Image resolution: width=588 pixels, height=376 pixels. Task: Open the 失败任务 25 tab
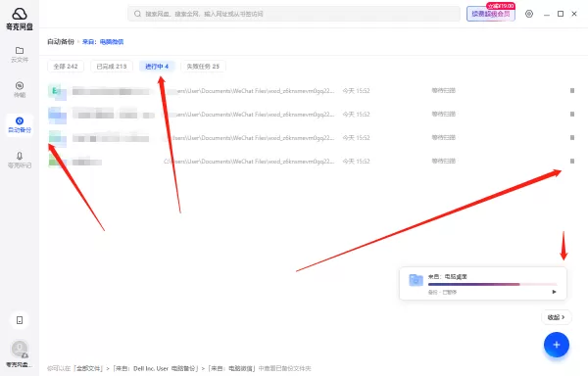tap(203, 67)
